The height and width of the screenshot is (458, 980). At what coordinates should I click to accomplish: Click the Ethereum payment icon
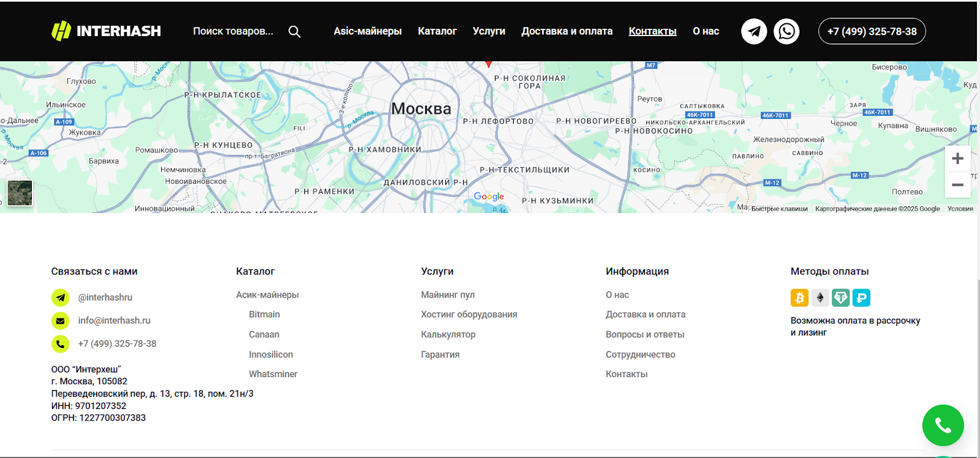pos(820,298)
